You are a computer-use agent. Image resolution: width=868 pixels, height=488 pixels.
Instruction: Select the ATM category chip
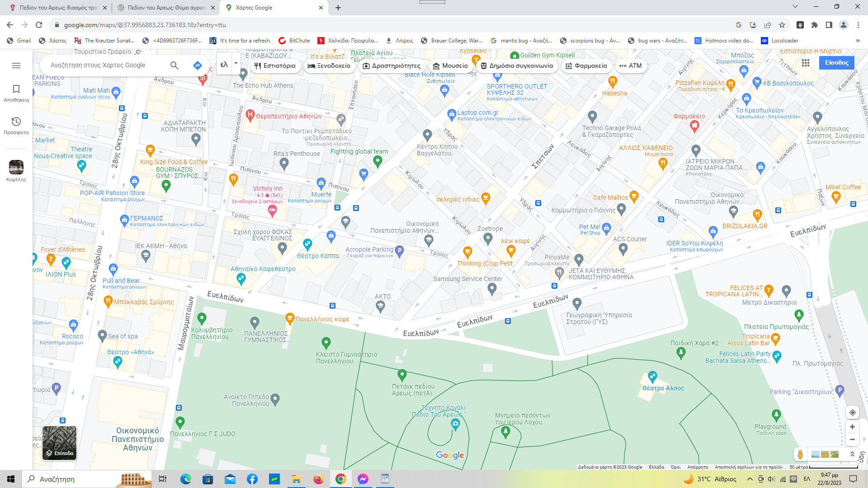coord(631,66)
